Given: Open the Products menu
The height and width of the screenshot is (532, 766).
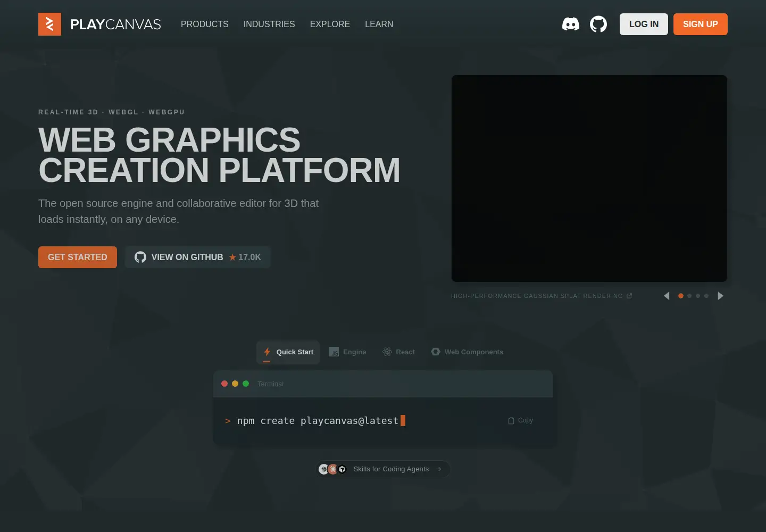Looking at the screenshot, I should click(x=205, y=24).
